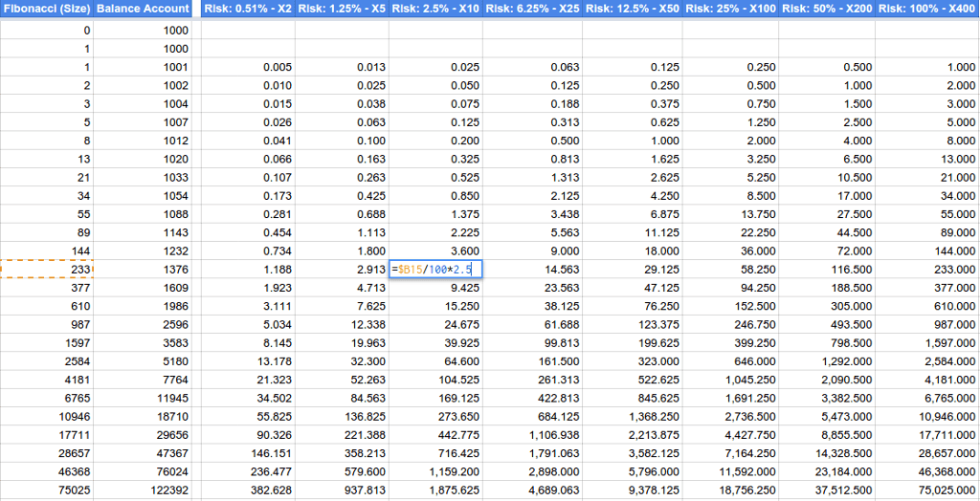Click the cell being edited with formula =$B15/100*2.5

(x=435, y=270)
